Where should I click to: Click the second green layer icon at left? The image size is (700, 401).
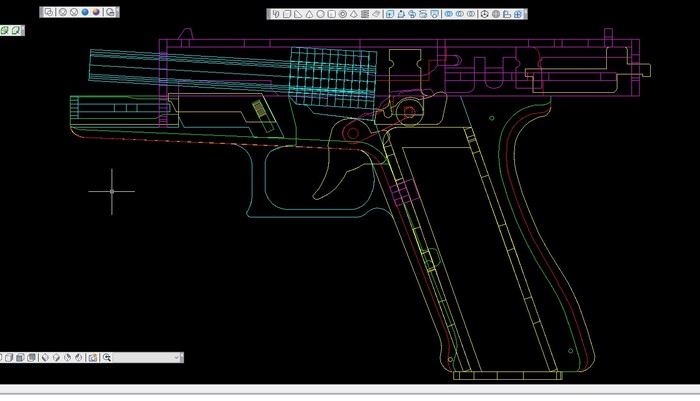tap(16, 31)
